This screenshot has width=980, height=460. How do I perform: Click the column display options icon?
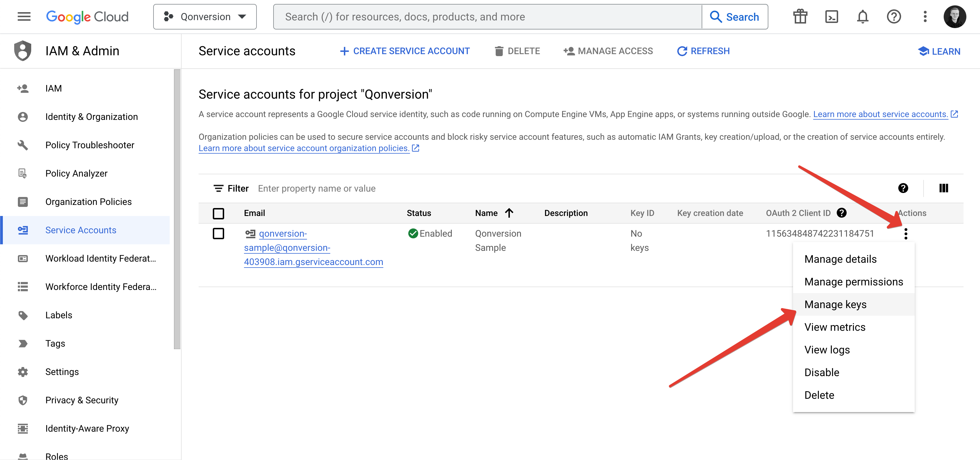943,188
